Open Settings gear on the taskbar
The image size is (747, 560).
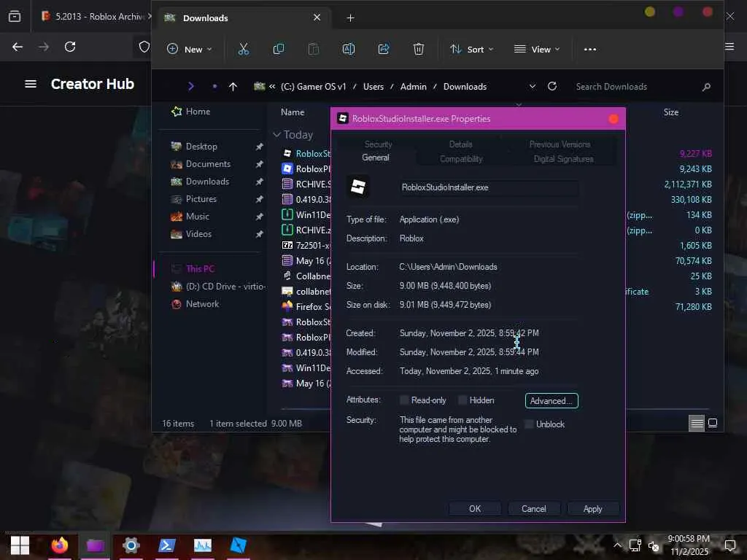click(131, 545)
